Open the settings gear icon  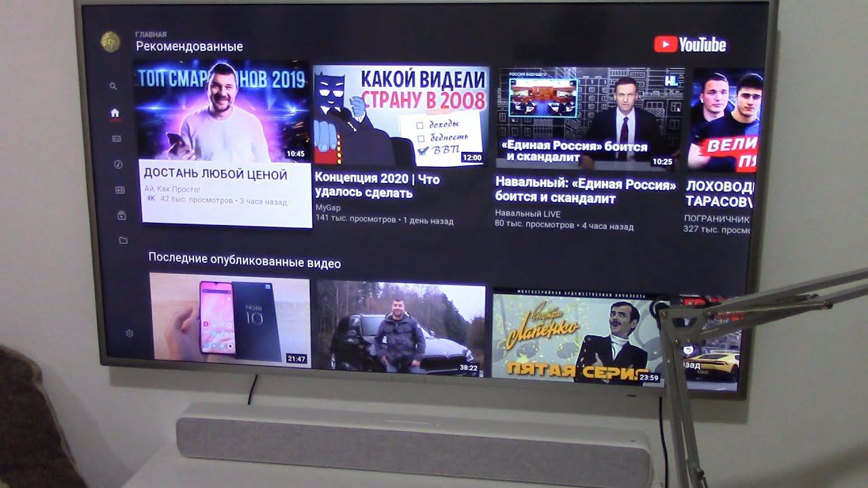pyautogui.click(x=130, y=333)
